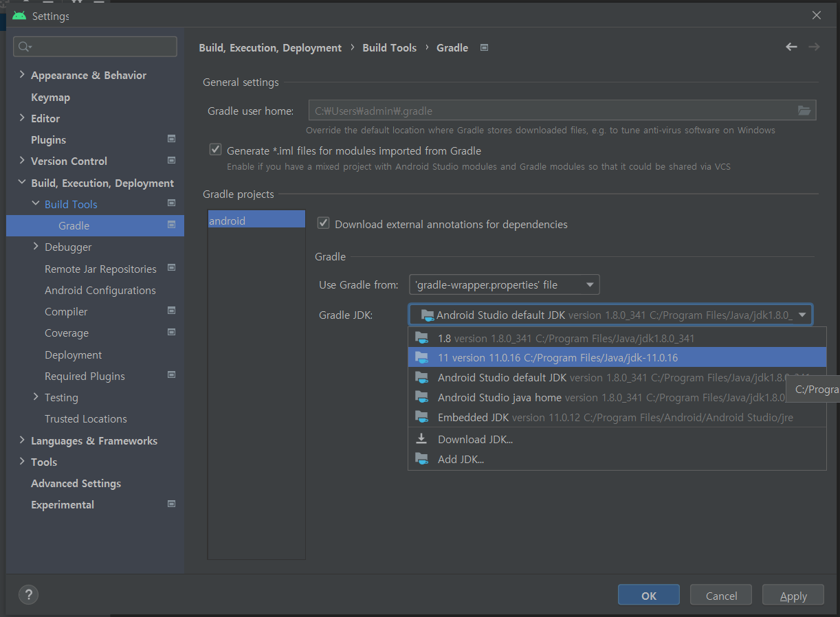840x617 pixels.
Task: Click the folder browse icon for Gradle user home
Action: tap(804, 111)
